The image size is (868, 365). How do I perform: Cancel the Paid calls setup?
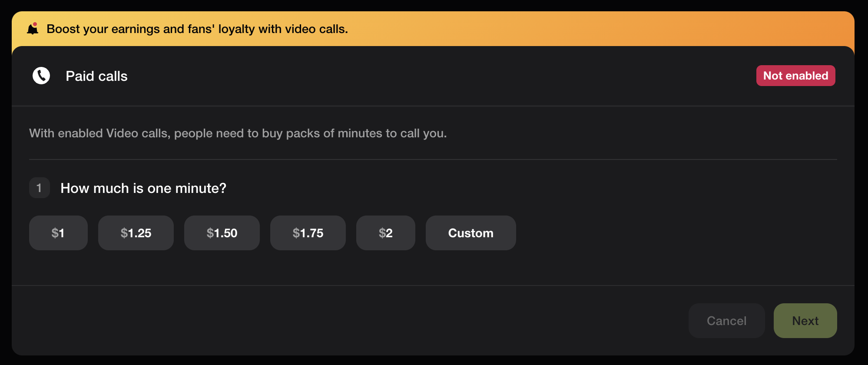pyautogui.click(x=726, y=321)
